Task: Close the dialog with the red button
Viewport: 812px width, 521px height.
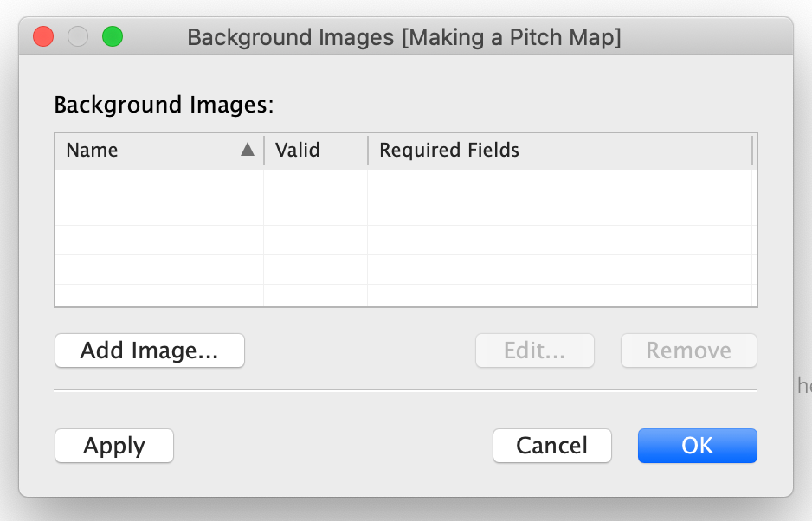Action: point(43,36)
